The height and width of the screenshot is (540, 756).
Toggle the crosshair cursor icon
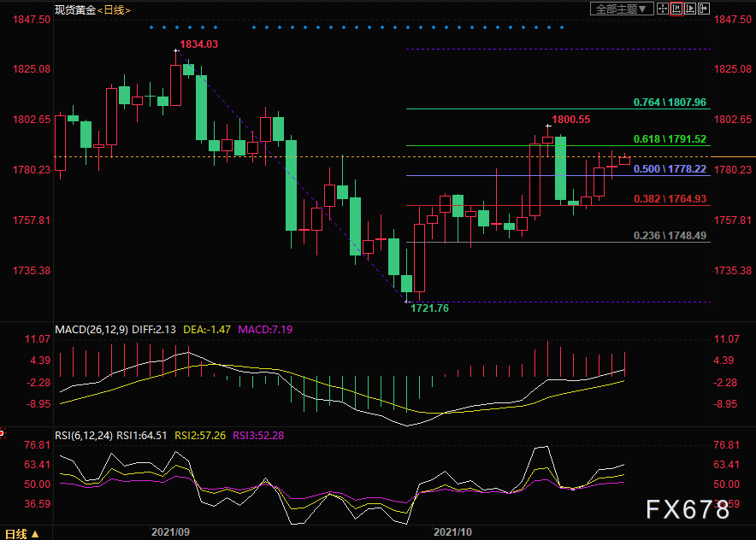(663, 9)
